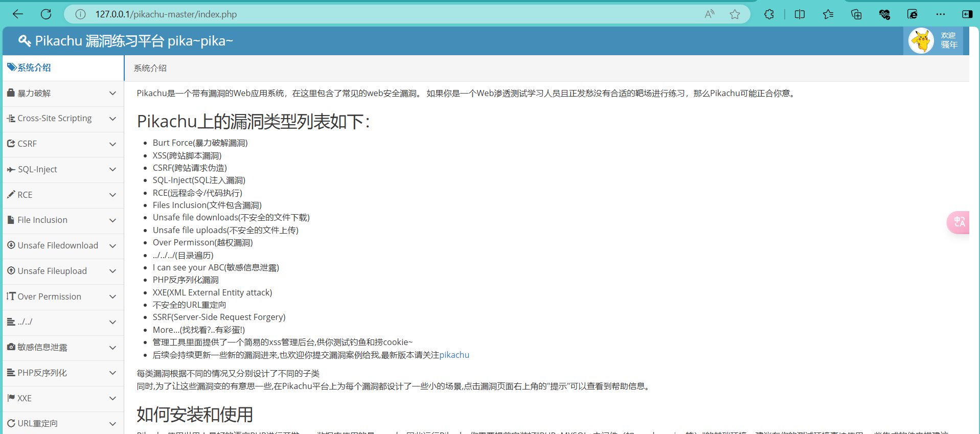Expand the Over Permission chevron

pyautogui.click(x=112, y=296)
